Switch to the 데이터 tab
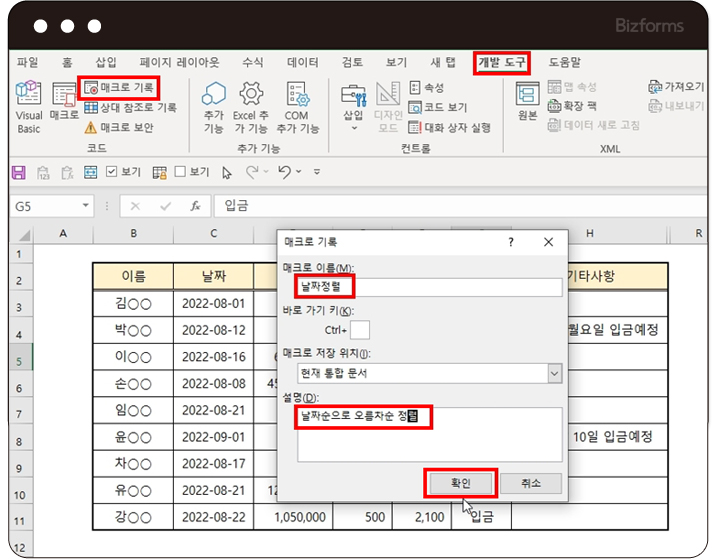This screenshot has width=715, height=560. [x=303, y=62]
